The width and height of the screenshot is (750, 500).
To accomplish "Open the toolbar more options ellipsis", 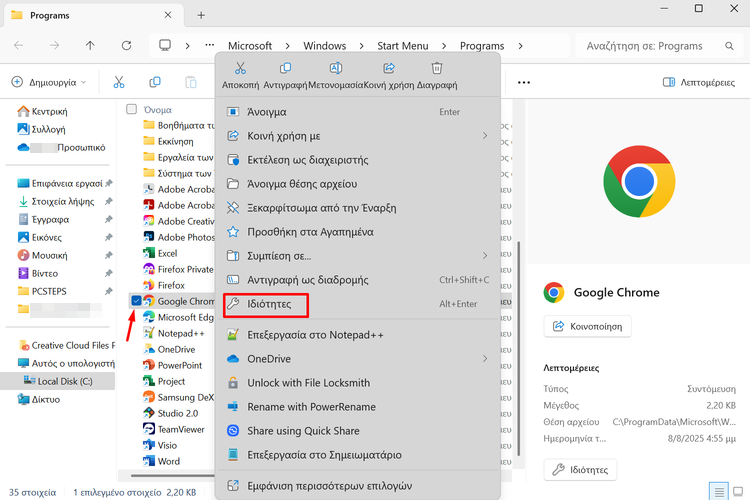I will [x=524, y=82].
